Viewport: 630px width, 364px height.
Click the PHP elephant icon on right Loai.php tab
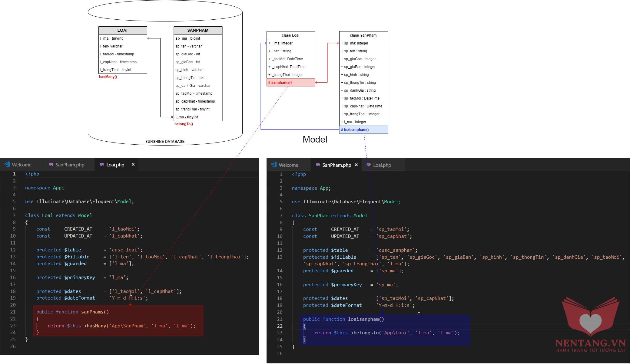369,165
